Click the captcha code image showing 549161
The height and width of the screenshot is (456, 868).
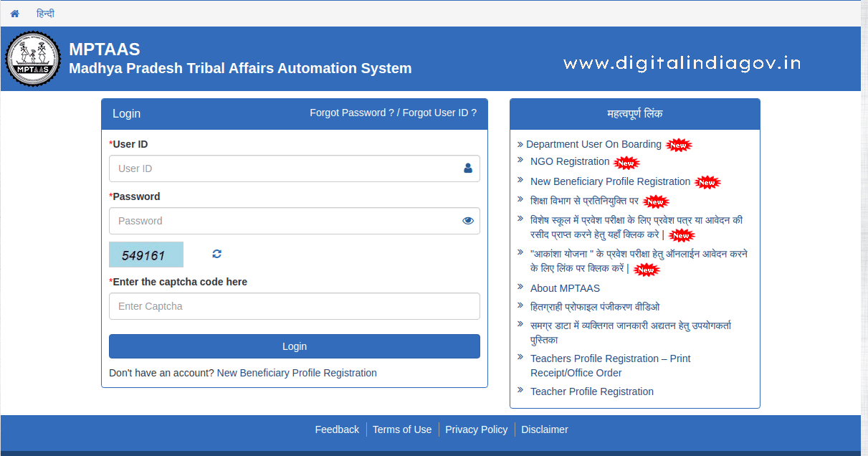[146, 254]
